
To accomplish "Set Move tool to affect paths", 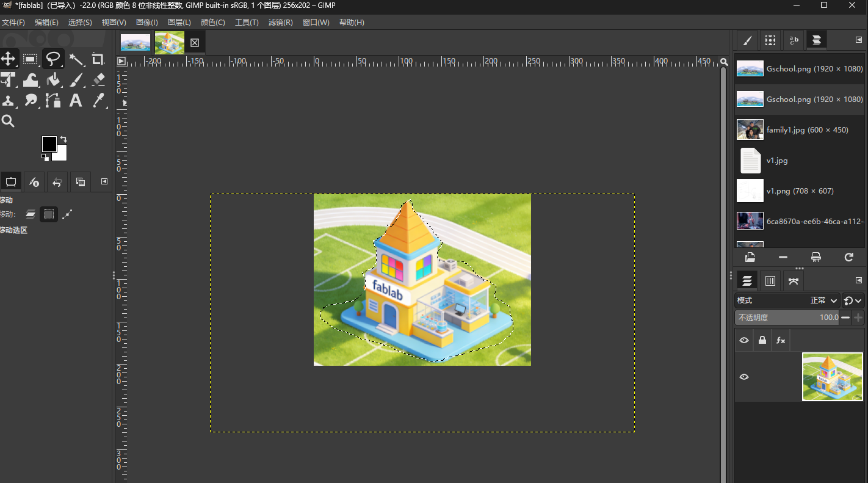I will click(67, 214).
